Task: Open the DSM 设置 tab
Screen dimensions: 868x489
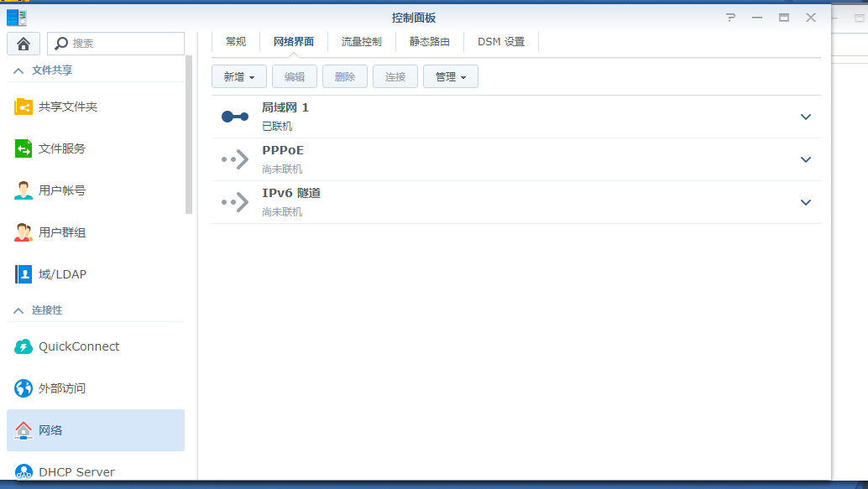Action: (x=500, y=40)
